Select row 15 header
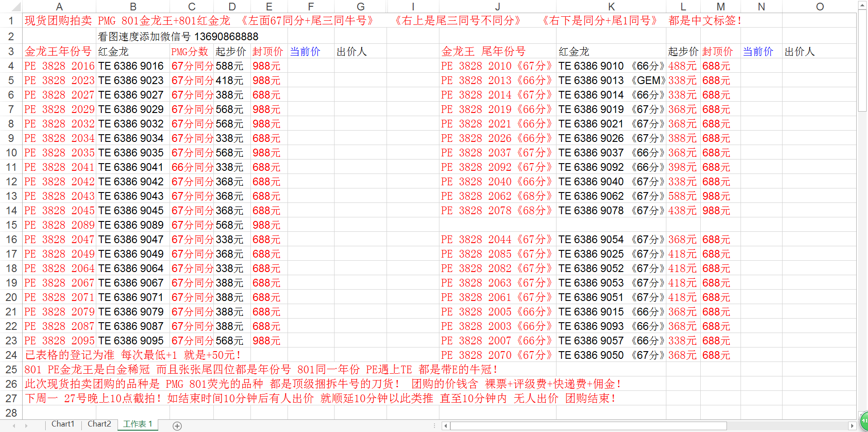 click(11, 225)
